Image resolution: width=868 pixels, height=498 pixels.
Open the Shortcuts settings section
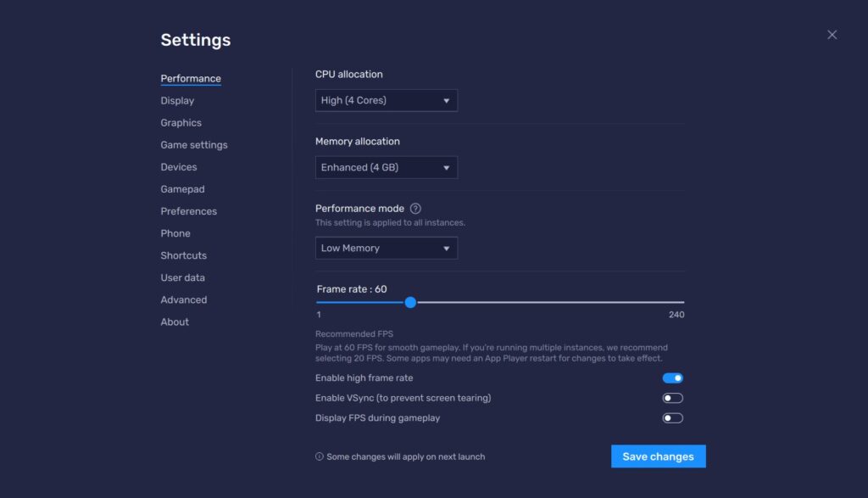(183, 255)
